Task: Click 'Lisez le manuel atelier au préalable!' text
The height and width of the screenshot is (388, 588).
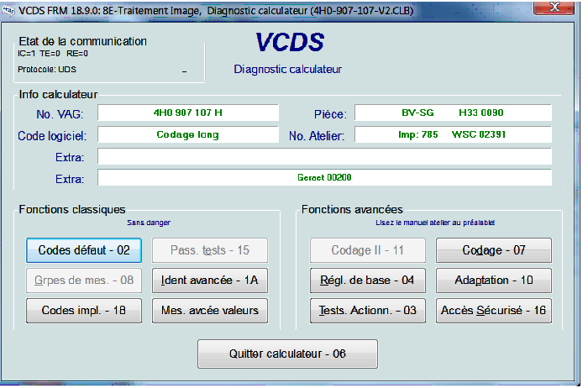Action: [x=435, y=223]
